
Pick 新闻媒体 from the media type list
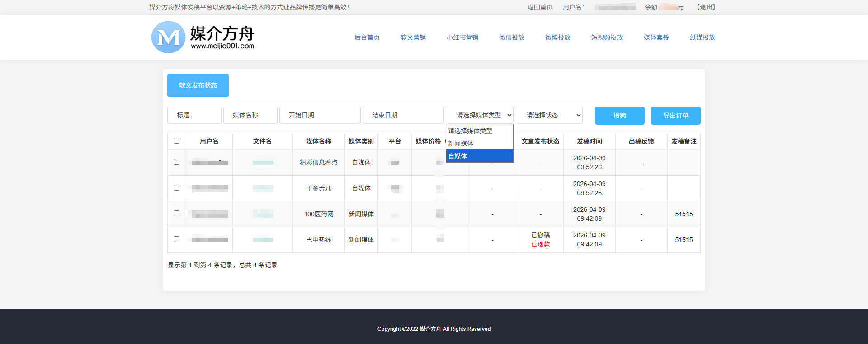pyautogui.click(x=479, y=144)
